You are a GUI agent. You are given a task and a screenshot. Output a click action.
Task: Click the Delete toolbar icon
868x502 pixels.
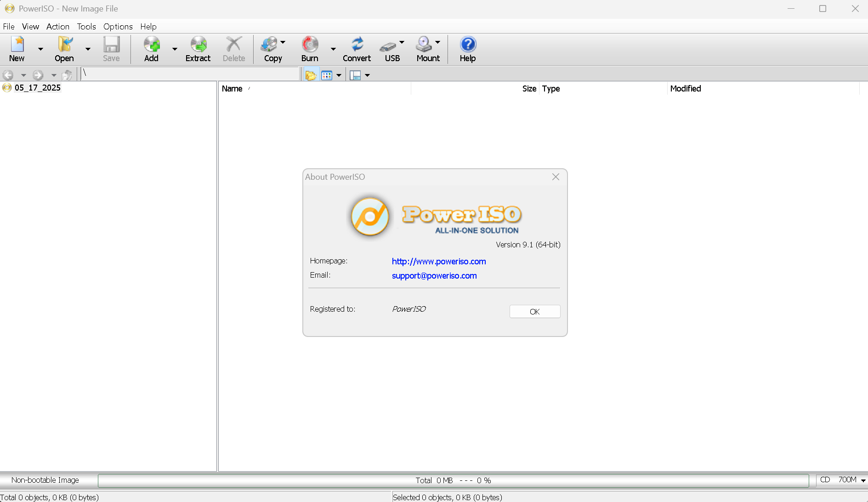pyautogui.click(x=234, y=49)
